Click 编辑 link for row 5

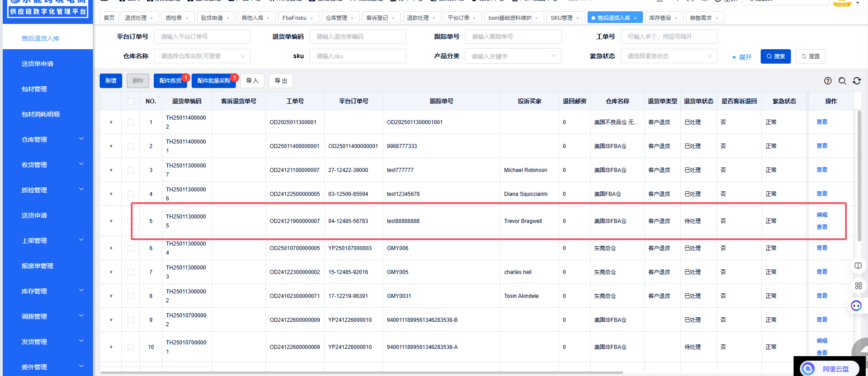pos(822,215)
